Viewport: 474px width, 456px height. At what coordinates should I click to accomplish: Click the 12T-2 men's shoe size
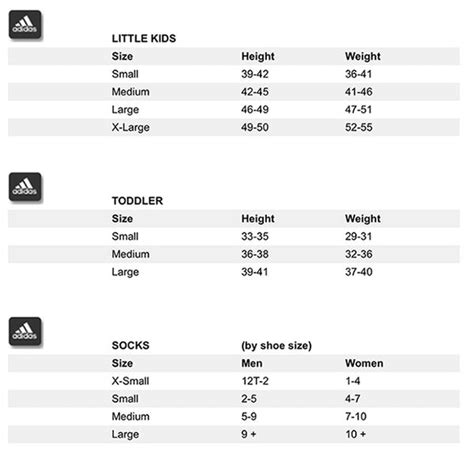tap(255, 381)
